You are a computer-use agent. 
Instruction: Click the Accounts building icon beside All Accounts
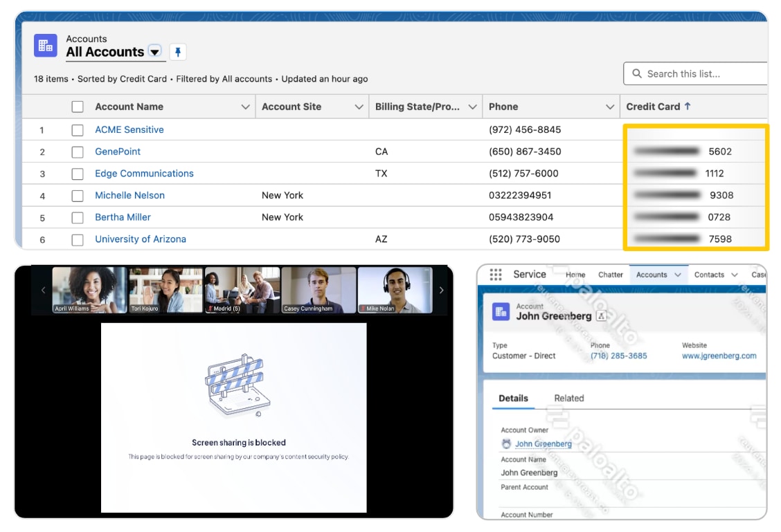45,46
